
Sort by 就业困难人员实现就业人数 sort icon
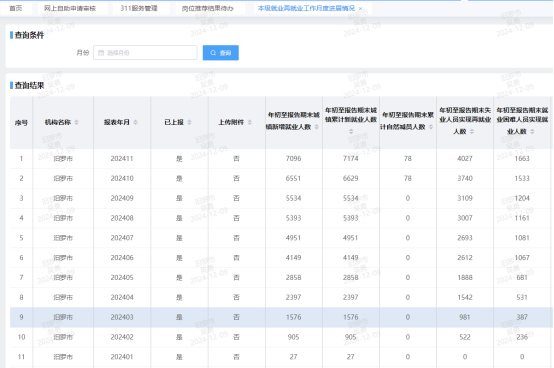click(x=532, y=131)
